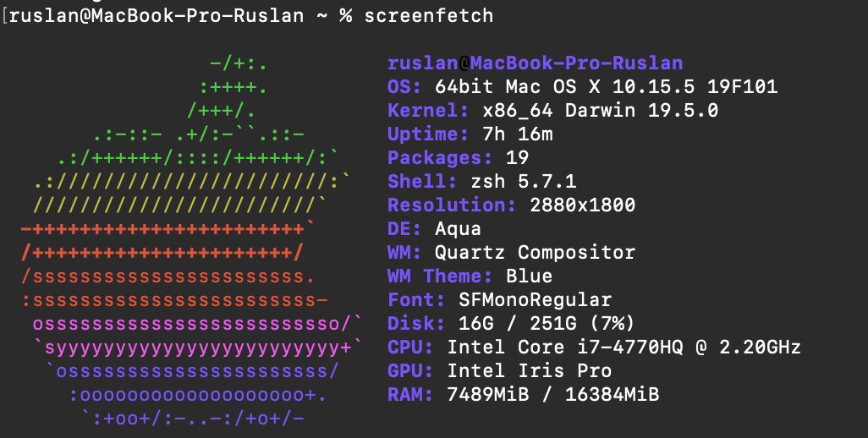868x438 pixels.
Task: Click the 'Shell:' label
Action: [x=422, y=182]
